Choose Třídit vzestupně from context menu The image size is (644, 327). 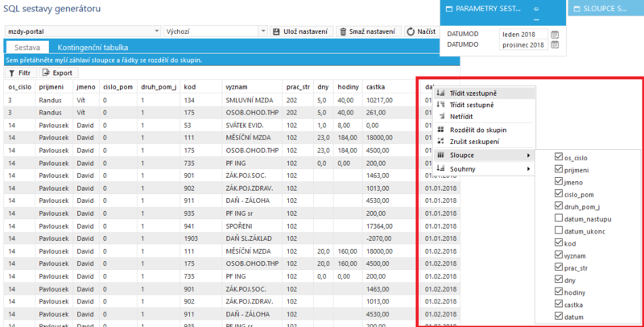click(485, 93)
